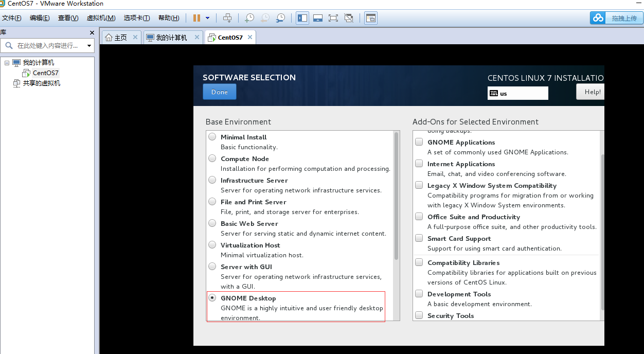644x354 pixels.
Task: Switch to the 我的计算机 tab
Action: [x=171, y=38]
